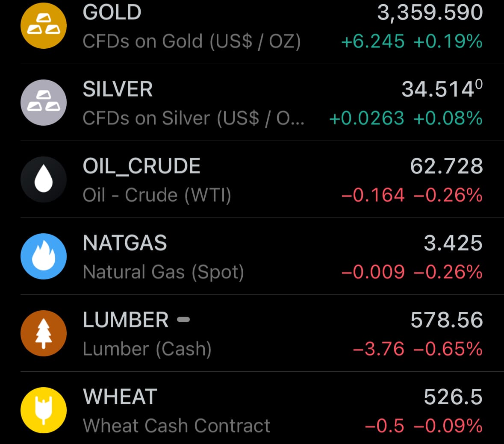Click the gold price 3,359.590
This screenshot has width=504, height=444.
tap(430, 12)
